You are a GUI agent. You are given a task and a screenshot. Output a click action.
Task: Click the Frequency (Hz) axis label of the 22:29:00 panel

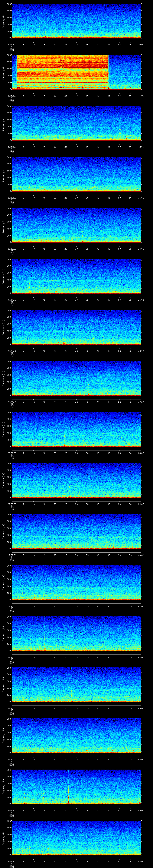tap(3, 21)
